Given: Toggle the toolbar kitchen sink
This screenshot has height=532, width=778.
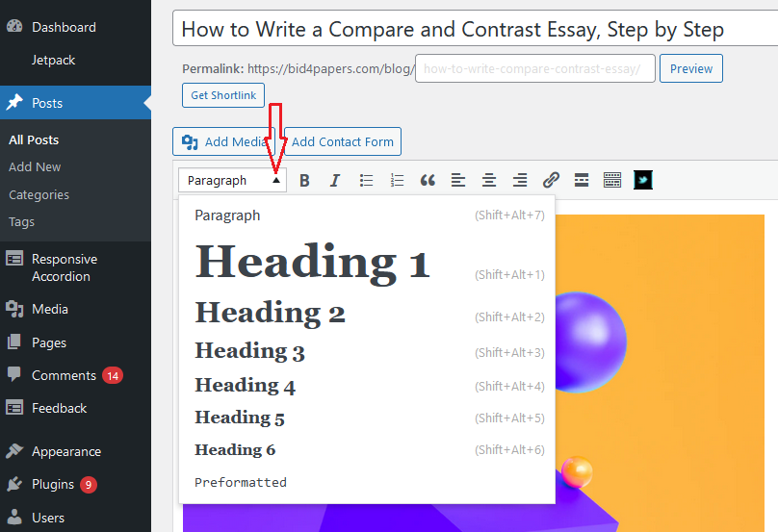Looking at the screenshot, I should coord(612,181).
